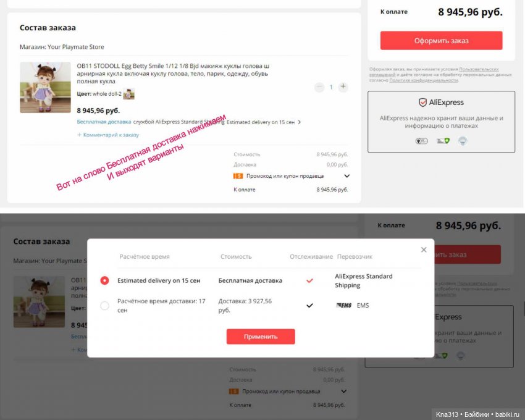525x420 pixels.
Task: Open the Политика конфиденциальности link
Action: tap(424, 80)
